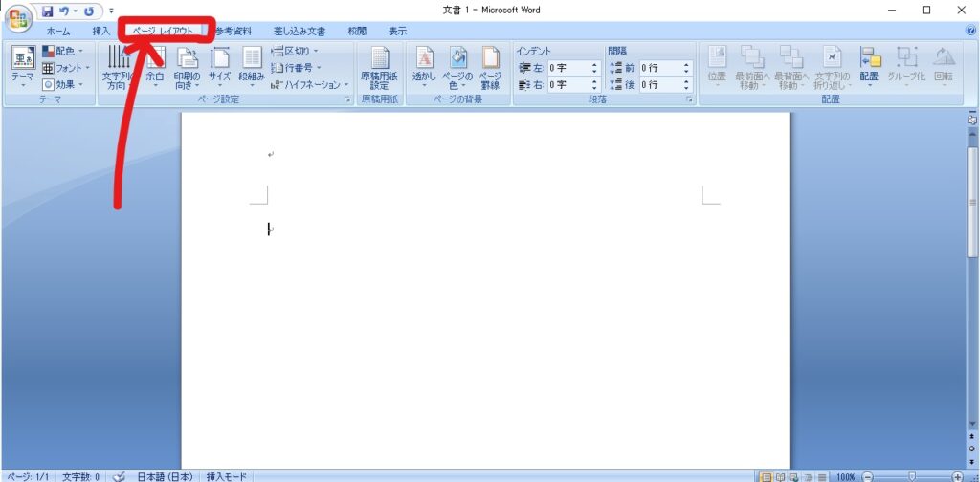Click the Save icon in Quick Access toolbar
This screenshot has height=482, width=980.
click(48, 11)
